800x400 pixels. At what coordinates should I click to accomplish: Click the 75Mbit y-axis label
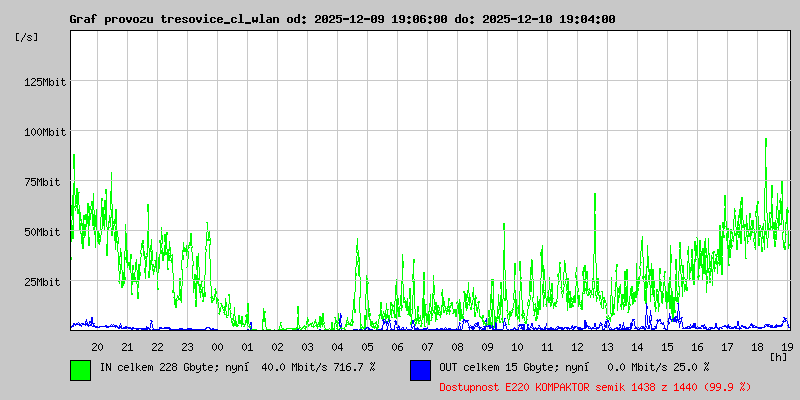pos(48,182)
